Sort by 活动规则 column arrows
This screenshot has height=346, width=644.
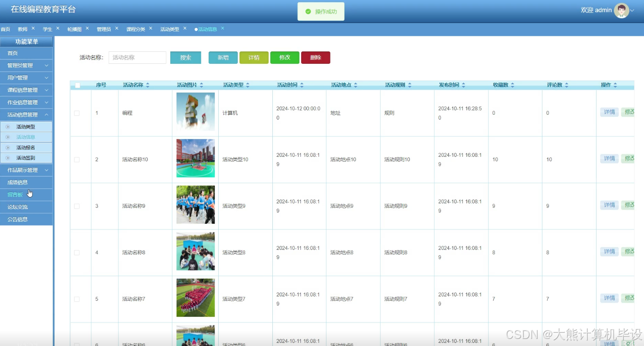point(410,85)
